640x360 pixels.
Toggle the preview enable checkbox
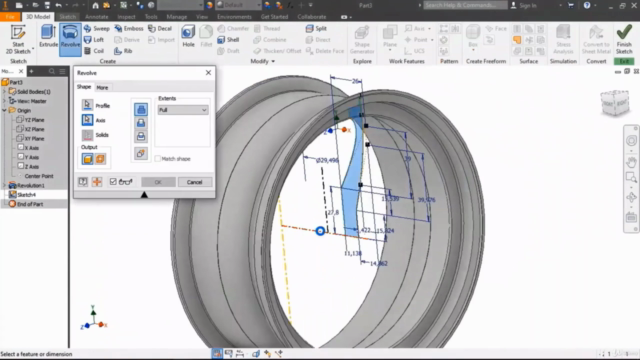[x=113, y=182]
